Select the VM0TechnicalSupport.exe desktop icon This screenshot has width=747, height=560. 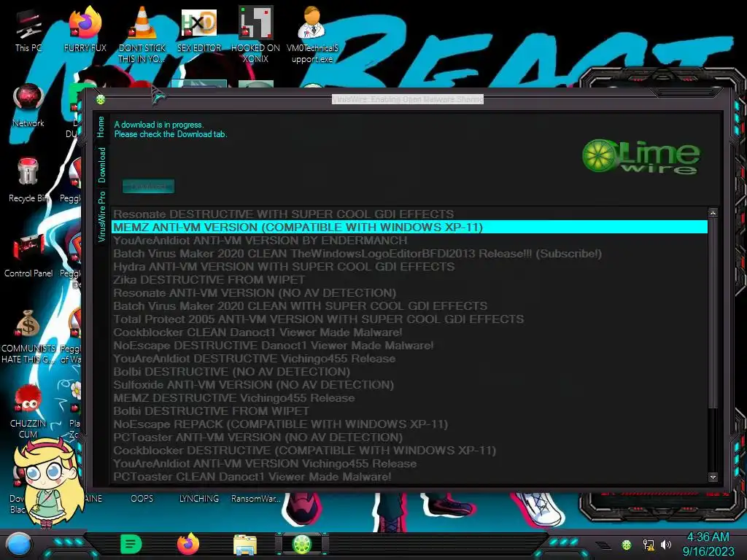(312, 34)
